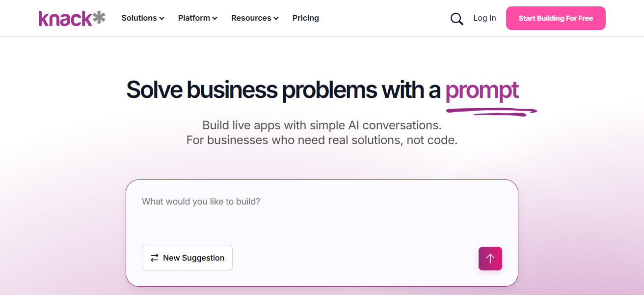The image size is (644, 295).
Task: Click the "For businesses who need real solutions" line
Action: pos(322,140)
